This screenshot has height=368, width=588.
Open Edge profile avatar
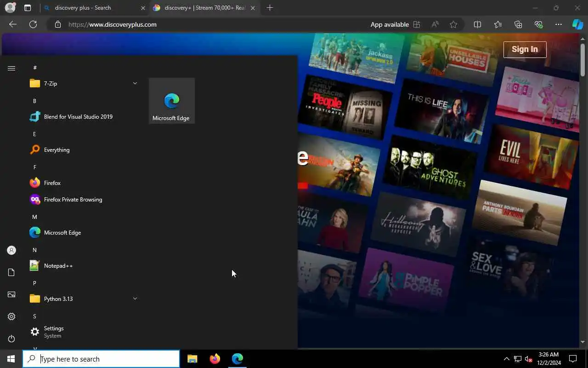pyautogui.click(x=10, y=8)
